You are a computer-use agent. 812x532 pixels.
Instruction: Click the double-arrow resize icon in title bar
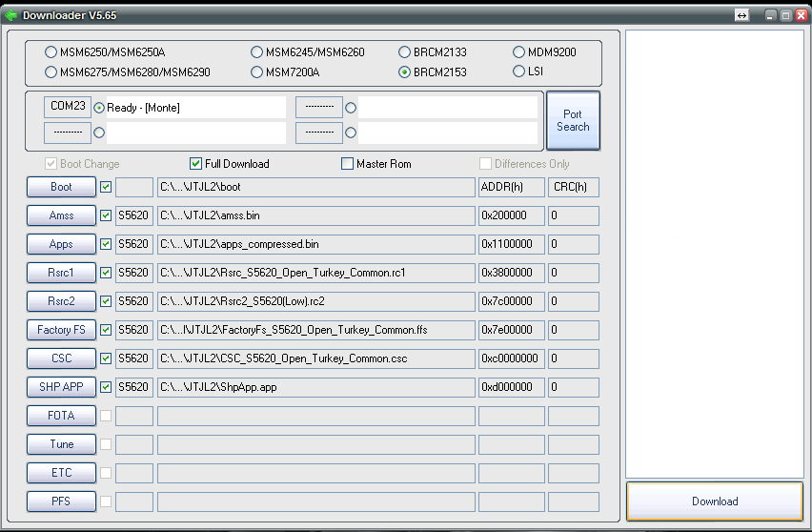pos(741,15)
